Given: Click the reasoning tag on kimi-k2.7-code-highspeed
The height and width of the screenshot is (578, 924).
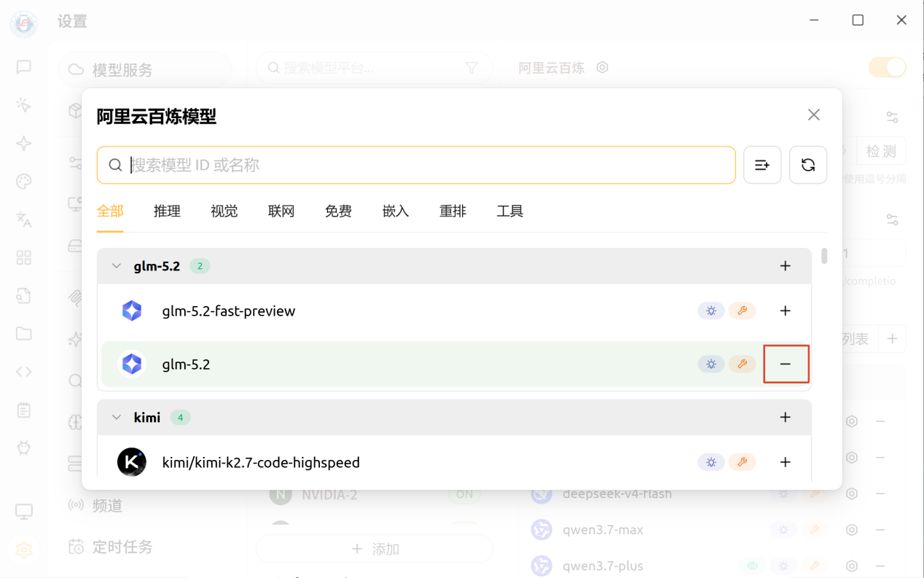Looking at the screenshot, I should pos(711,462).
